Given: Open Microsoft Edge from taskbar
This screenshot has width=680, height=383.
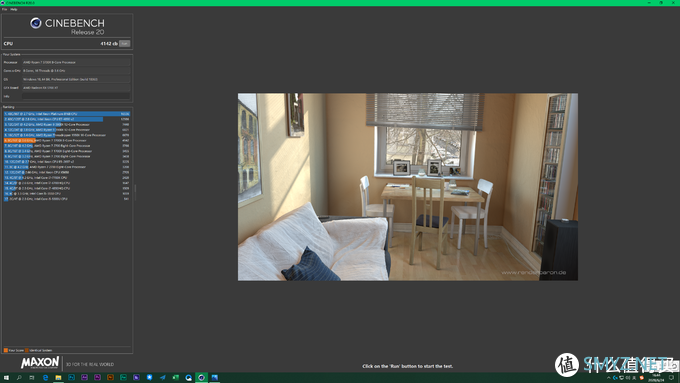Looking at the screenshot, I should (x=45, y=378).
